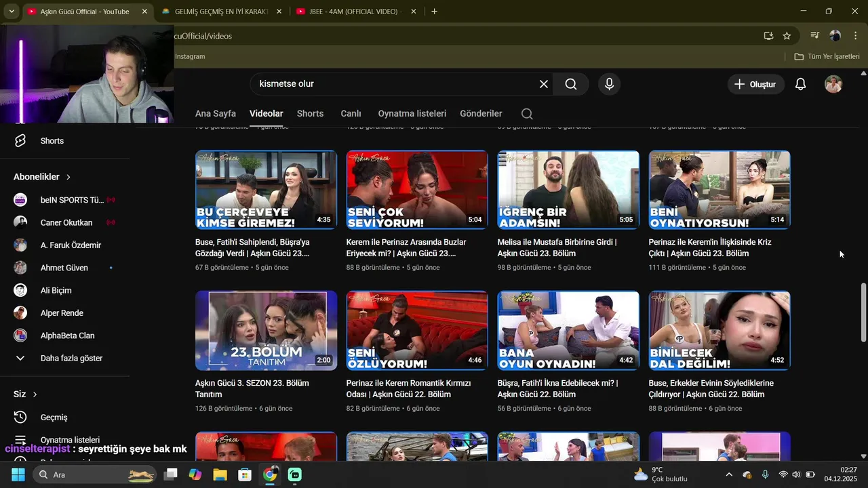Open 'Seni çok seviyorum' video thumbnail

pos(417,190)
